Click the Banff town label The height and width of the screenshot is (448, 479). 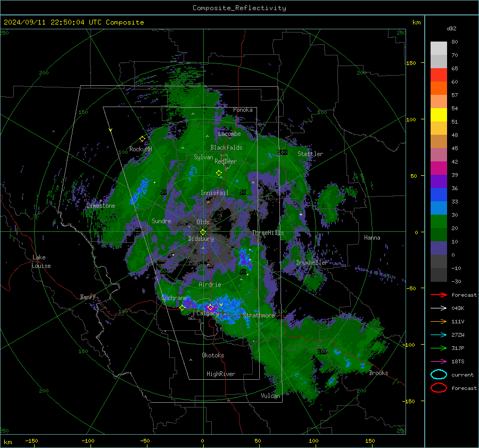point(88,297)
